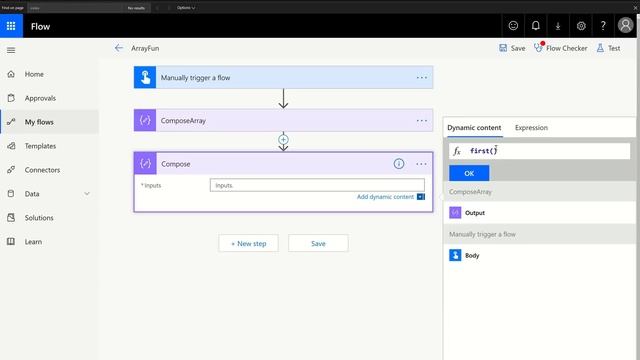The width and height of the screenshot is (640, 360).
Task: Open My flows in the sidebar
Action: tap(49, 122)
